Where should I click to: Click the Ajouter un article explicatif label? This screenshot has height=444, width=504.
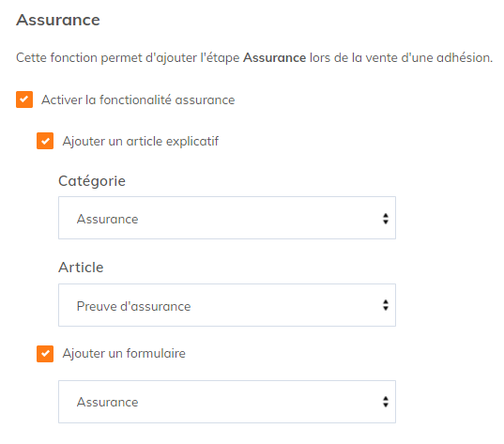[x=141, y=141]
